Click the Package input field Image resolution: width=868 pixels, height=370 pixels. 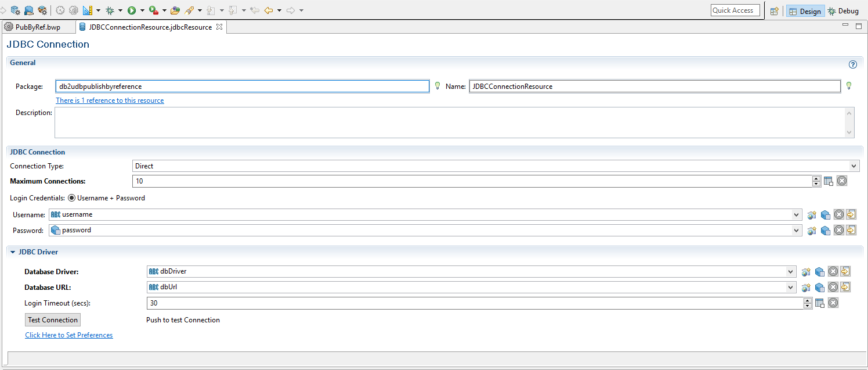click(x=242, y=86)
